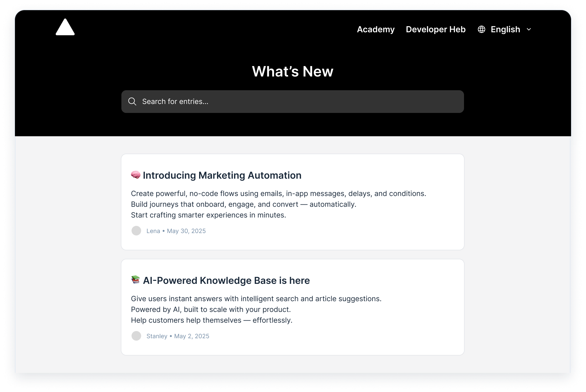Click the chevron next to English
This screenshot has height=392, width=586.
pyautogui.click(x=529, y=29)
